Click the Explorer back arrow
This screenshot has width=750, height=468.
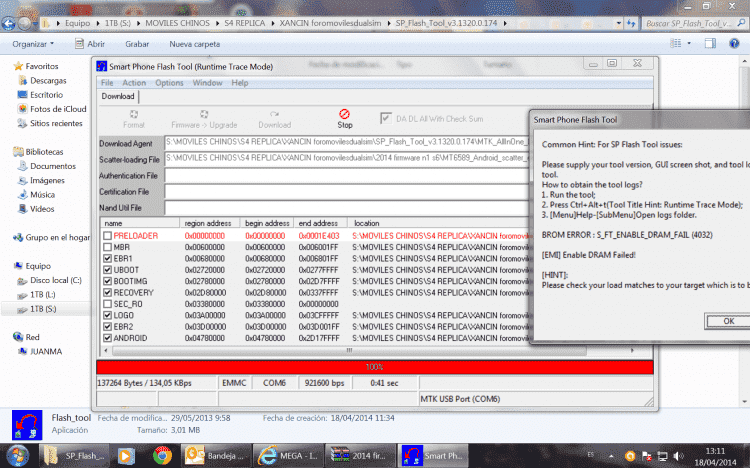tap(8, 23)
